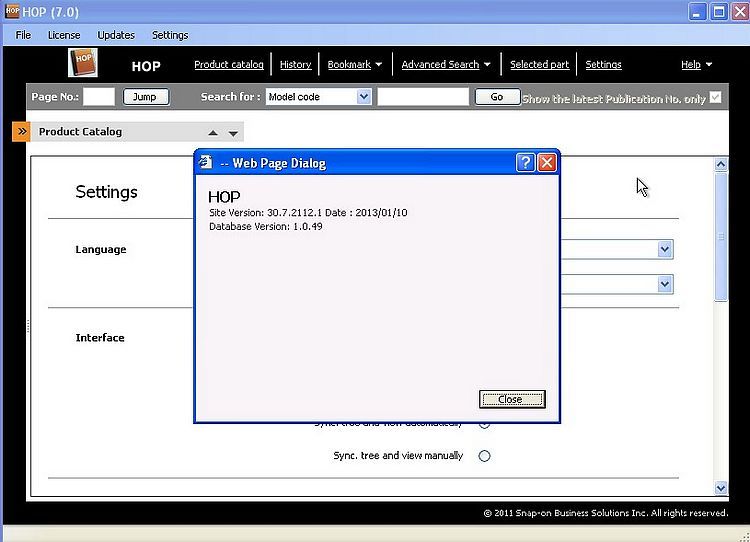
Task: Click the Interface settings label
Action: 100,338
